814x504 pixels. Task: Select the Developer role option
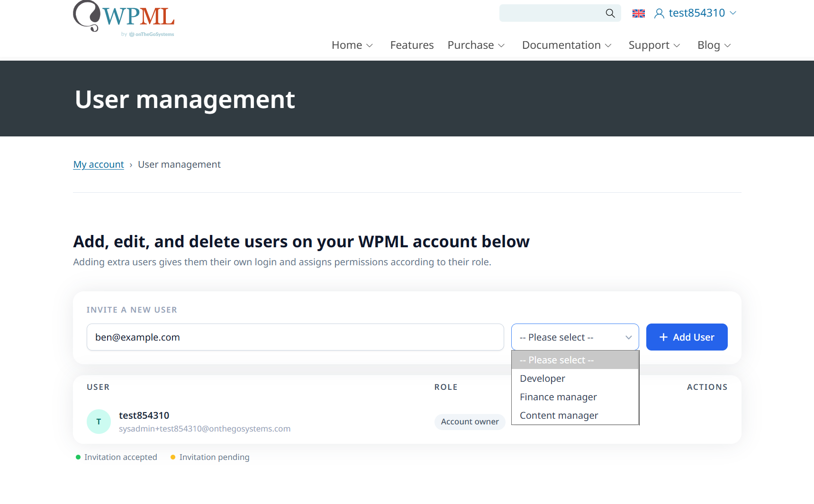point(543,378)
